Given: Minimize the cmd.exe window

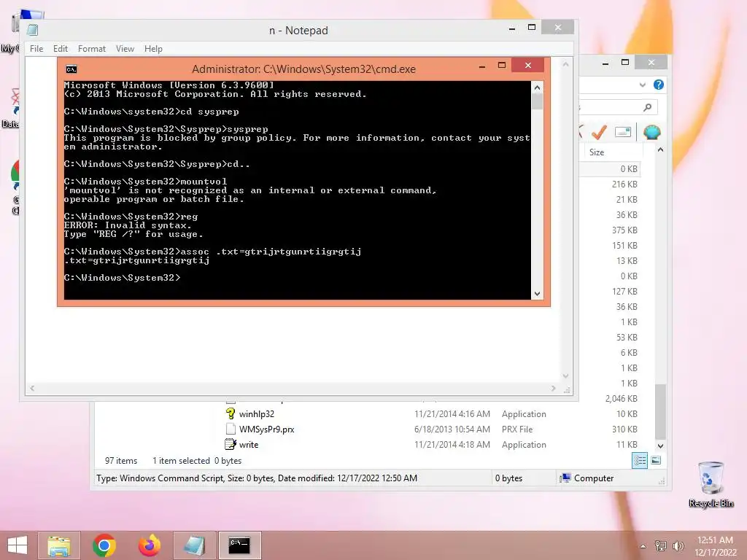Looking at the screenshot, I should [x=482, y=66].
